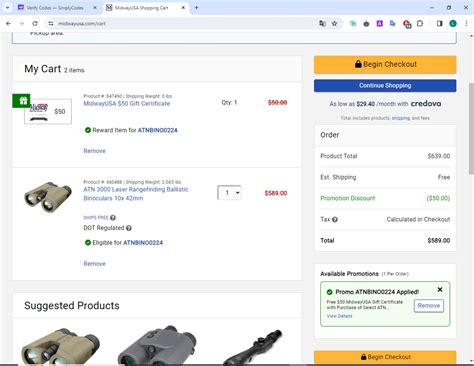Click the Suggested Products heading
The width and height of the screenshot is (474, 366).
(x=72, y=306)
